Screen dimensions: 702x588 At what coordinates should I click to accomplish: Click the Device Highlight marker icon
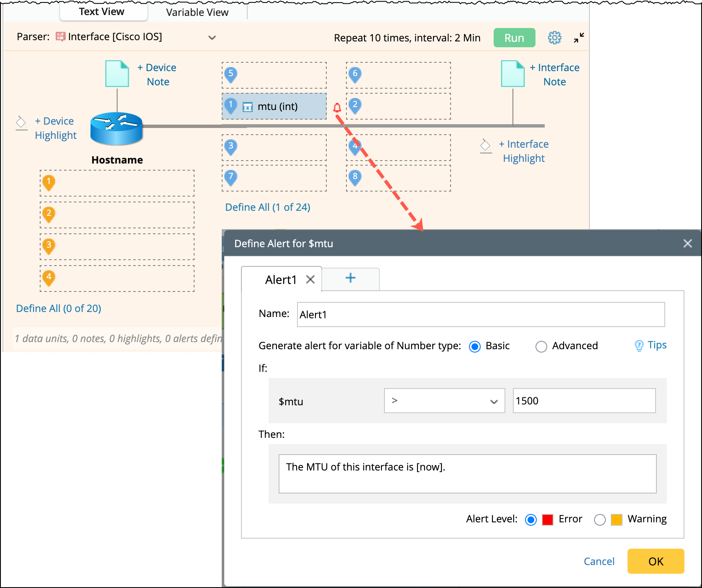21,123
